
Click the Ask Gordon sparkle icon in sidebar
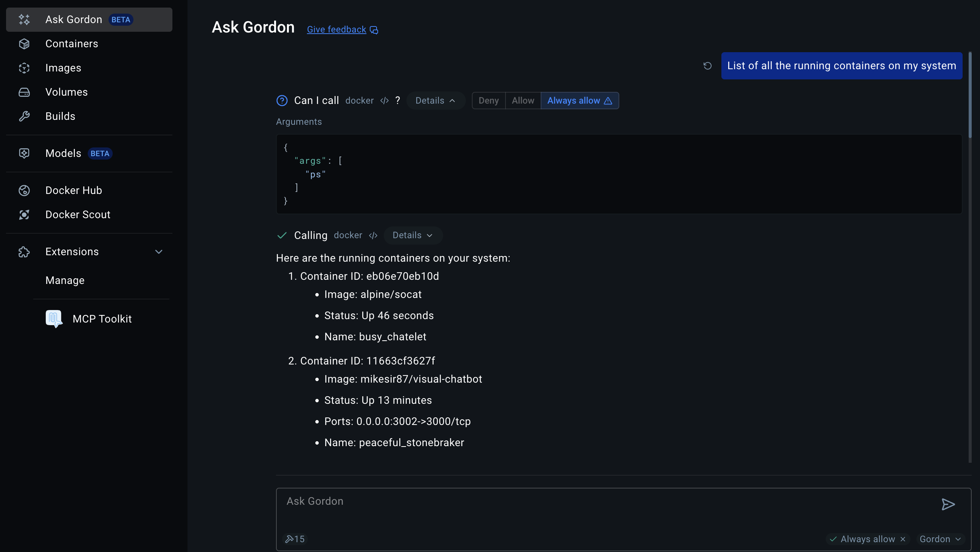point(24,19)
